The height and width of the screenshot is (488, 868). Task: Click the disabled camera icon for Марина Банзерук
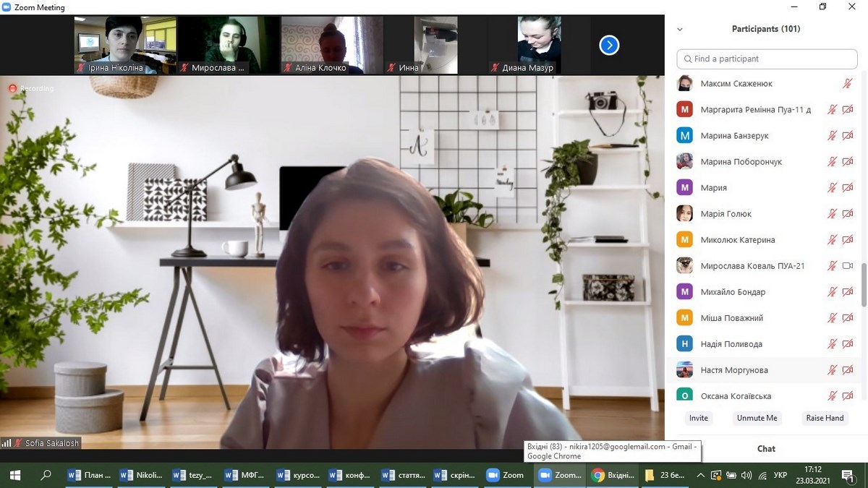tap(848, 136)
